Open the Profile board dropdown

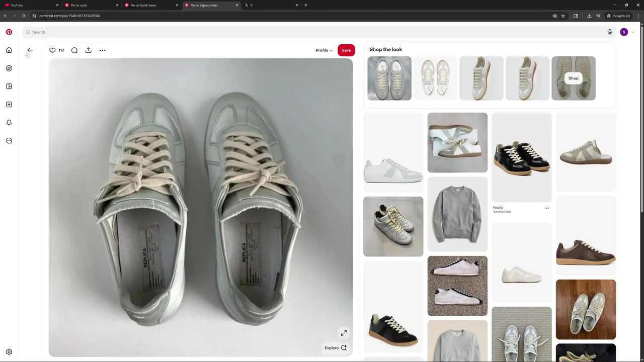click(324, 50)
